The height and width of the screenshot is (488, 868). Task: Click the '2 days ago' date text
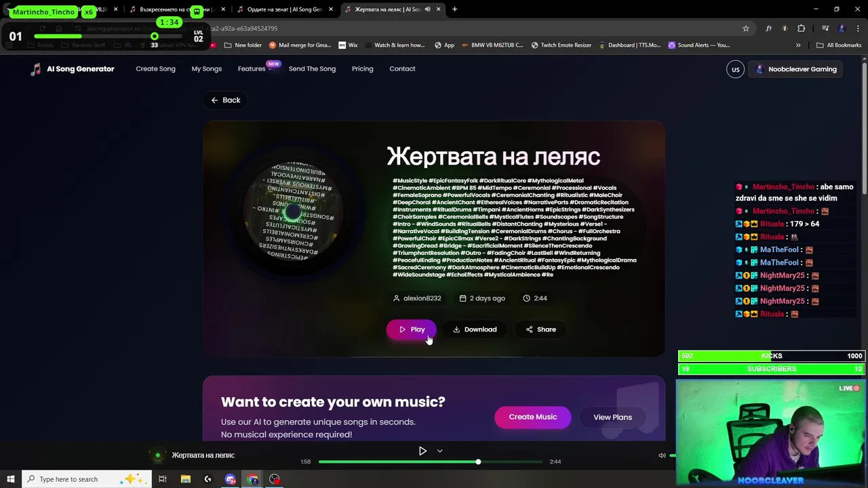point(488,298)
